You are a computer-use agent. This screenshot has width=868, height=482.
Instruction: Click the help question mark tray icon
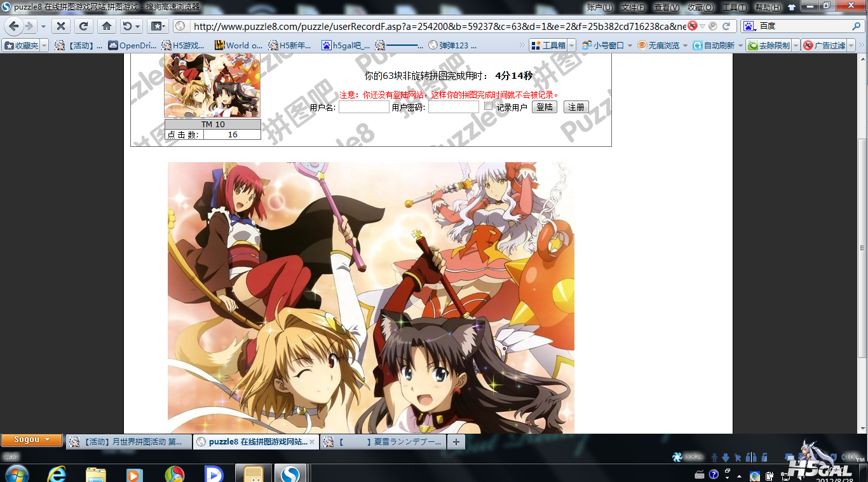tap(714, 474)
